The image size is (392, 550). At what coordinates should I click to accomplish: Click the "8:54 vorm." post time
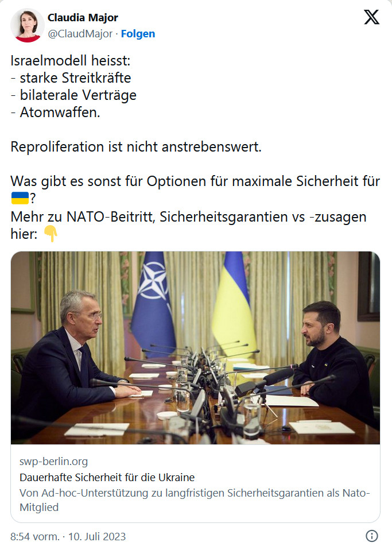(34, 537)
